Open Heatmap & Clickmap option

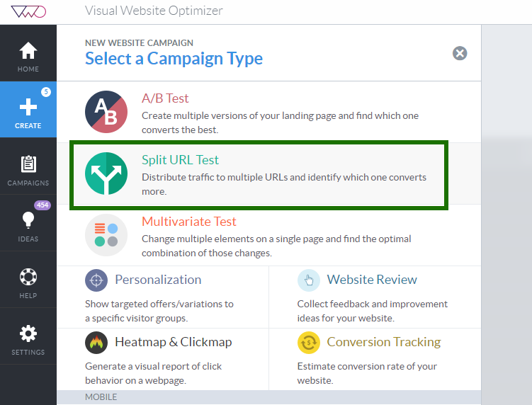click(x=173, y=342)
